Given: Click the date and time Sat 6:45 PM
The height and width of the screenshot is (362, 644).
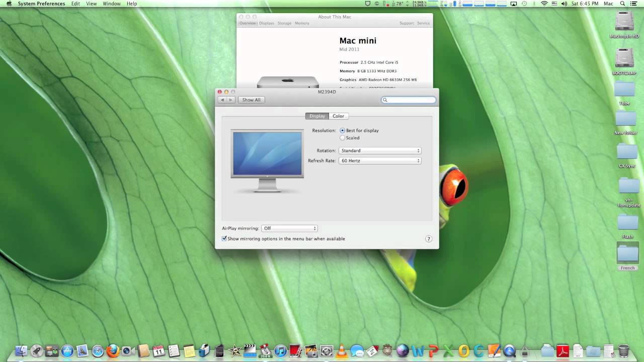Looking at the screenshot, I should pos(585,4).
